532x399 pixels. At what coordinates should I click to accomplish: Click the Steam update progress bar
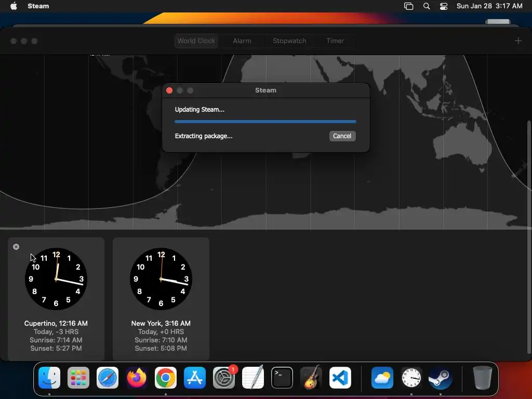tap(265, 122)
